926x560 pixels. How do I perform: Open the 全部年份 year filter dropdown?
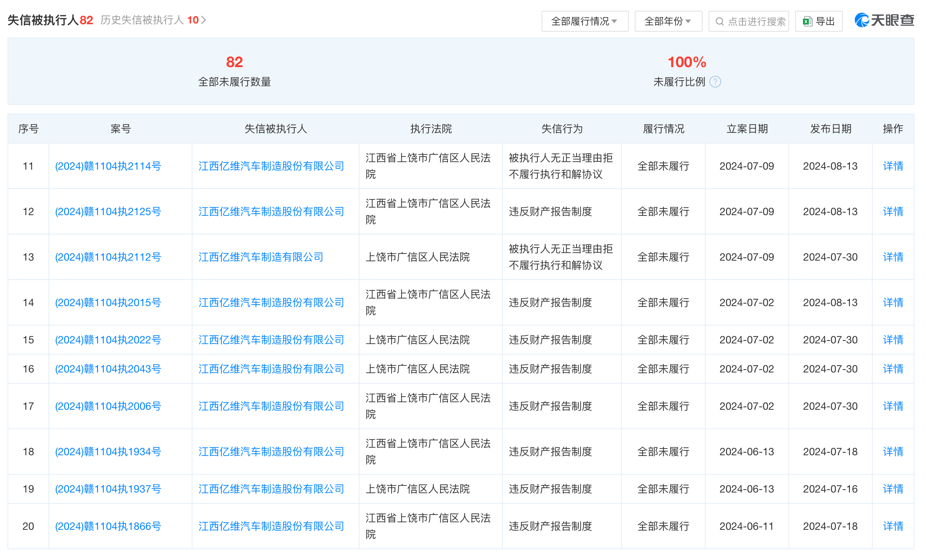click(x=668, y=21)
